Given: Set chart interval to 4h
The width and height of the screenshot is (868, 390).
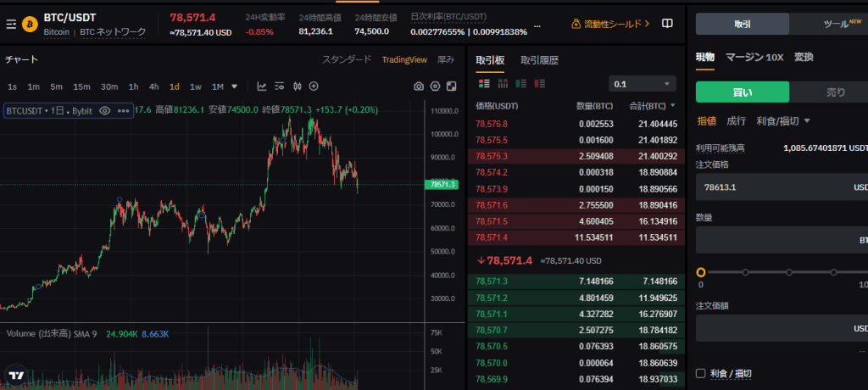Looking at the screenshot, I should point(154,87).
